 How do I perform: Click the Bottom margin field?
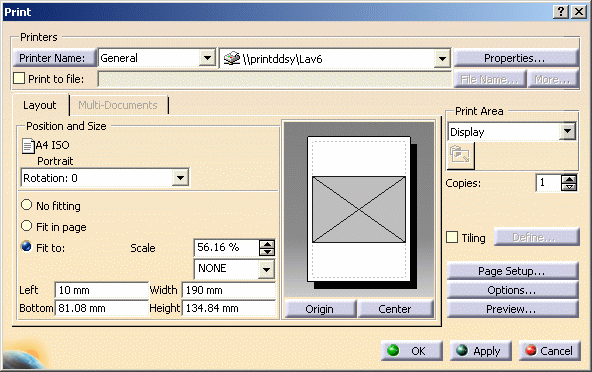pos(101,308)
